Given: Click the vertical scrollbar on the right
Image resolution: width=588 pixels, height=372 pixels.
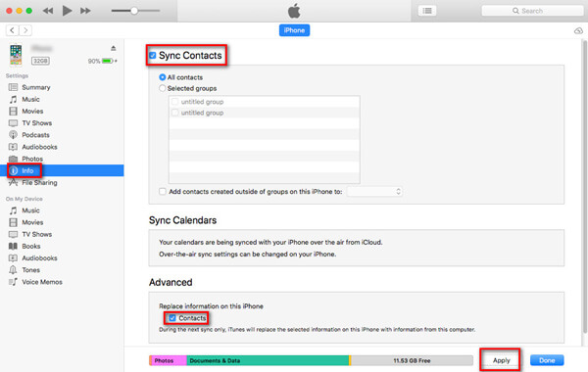Looking at the screenshot, I should coord(585,187).
